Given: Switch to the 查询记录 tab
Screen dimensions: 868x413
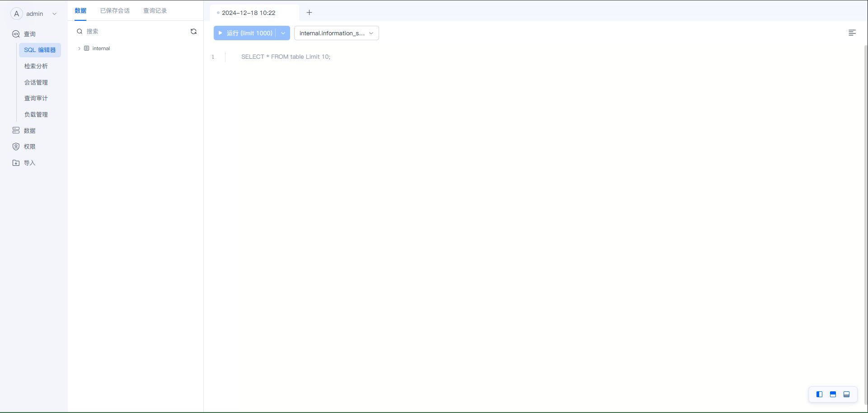Looking at the screenshot, I should click(x=155, y=11).
